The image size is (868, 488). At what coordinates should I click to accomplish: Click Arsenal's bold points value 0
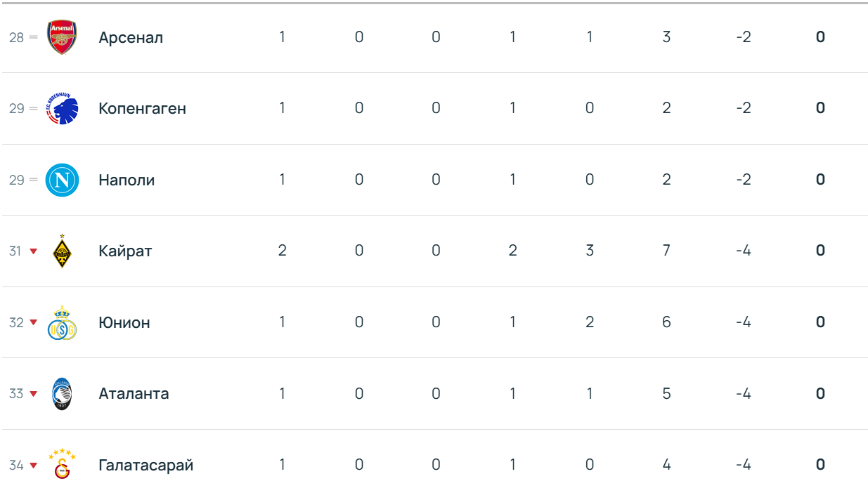tap(820, 37)
